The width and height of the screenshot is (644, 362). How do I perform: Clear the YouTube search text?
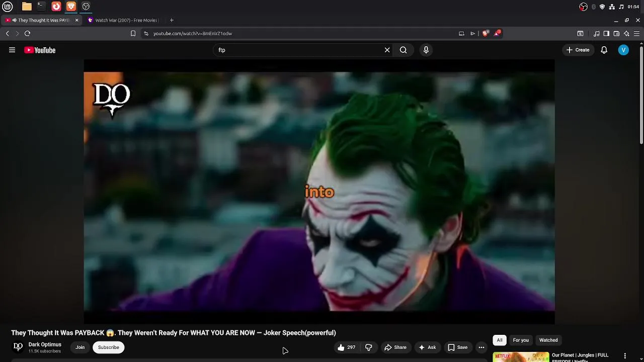click(x=387, y=50)
